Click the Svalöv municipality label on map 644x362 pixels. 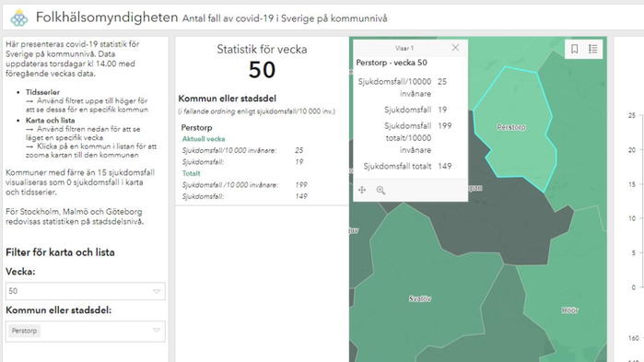(x=420, y=298)
